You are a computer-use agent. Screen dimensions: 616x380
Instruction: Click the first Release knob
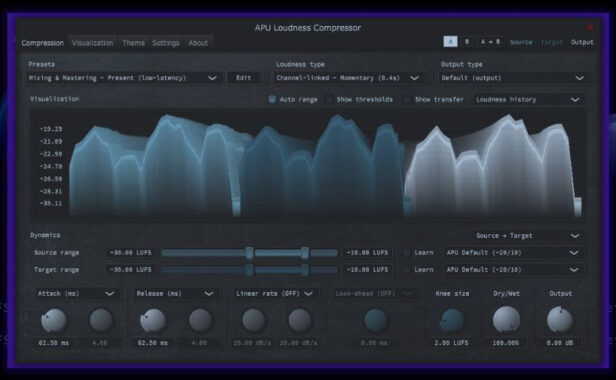pos(153,320)
